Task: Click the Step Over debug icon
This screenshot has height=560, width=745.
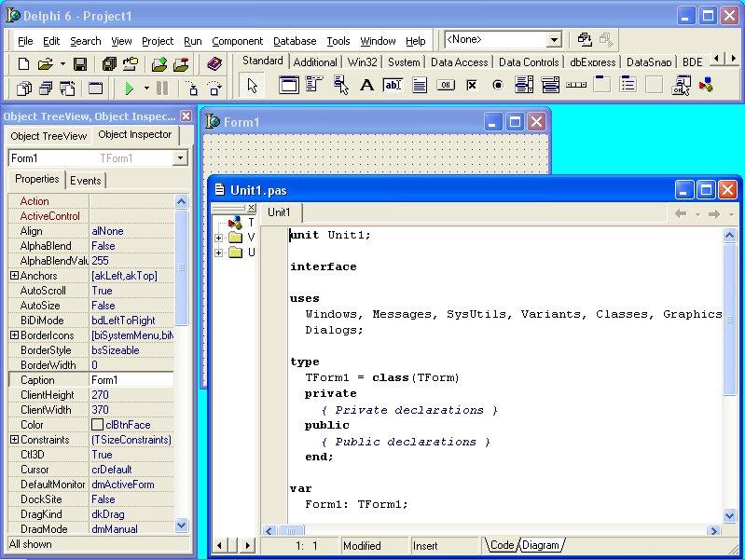Action: [x=214, y=89]
